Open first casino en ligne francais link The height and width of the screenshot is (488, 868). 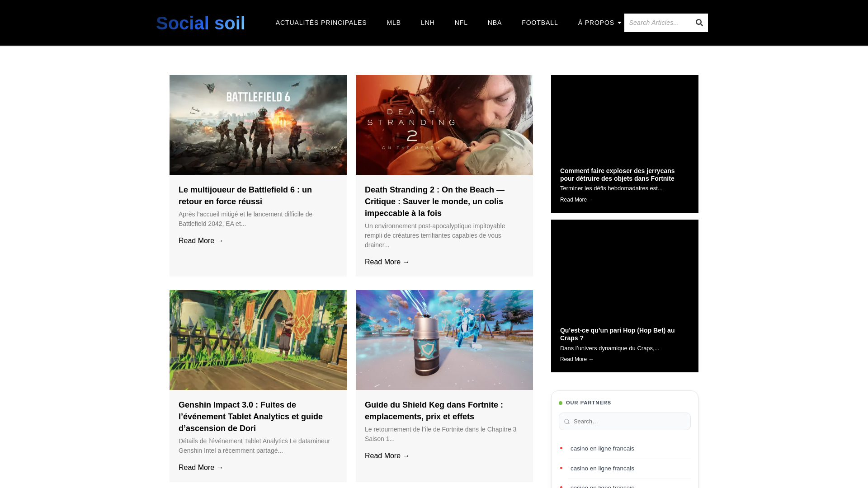click(x=602, y=449)
